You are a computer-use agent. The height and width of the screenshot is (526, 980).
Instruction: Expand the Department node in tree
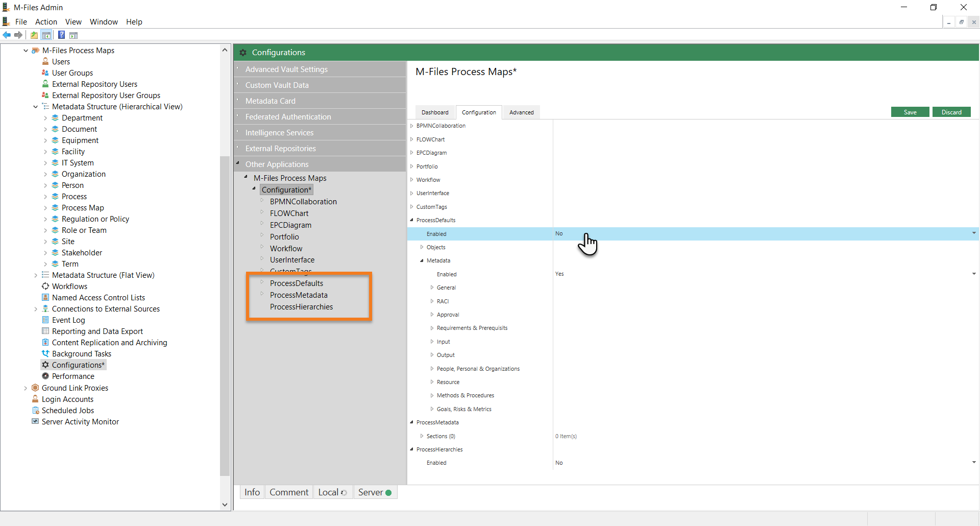[45, 118]
